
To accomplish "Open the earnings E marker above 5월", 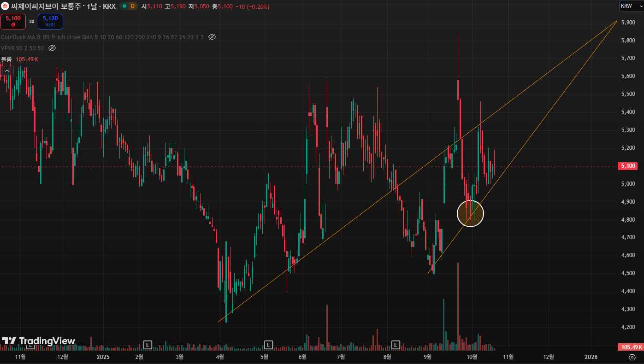I will (268, 345).
